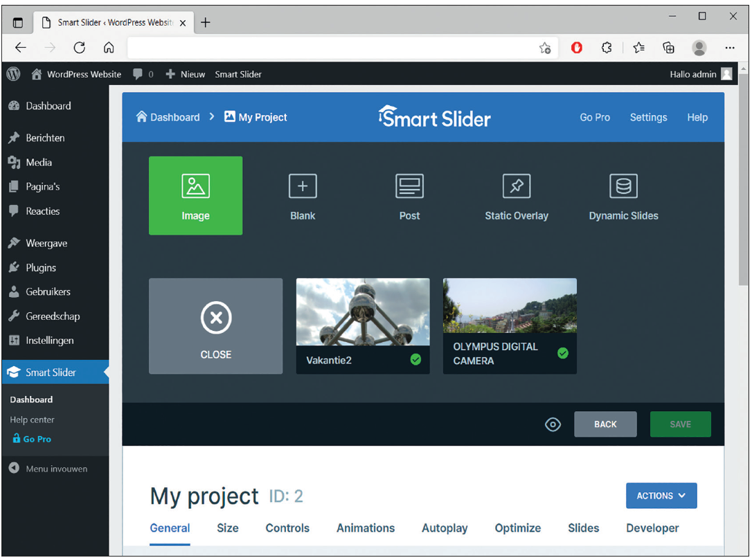Screen dimensions: 752x560
Task: Click the WordPress logo in admin bar
Action: pyautogui.click(x=13, y=74)
